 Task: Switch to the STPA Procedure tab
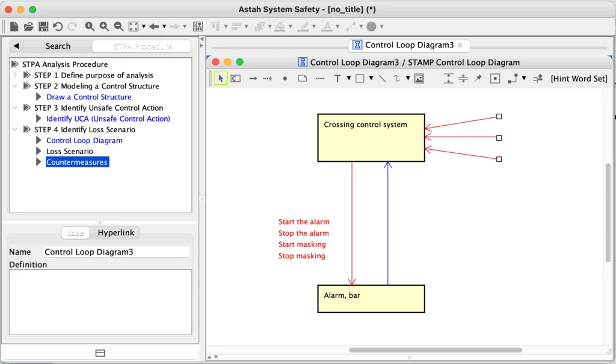tap(142, 46)
